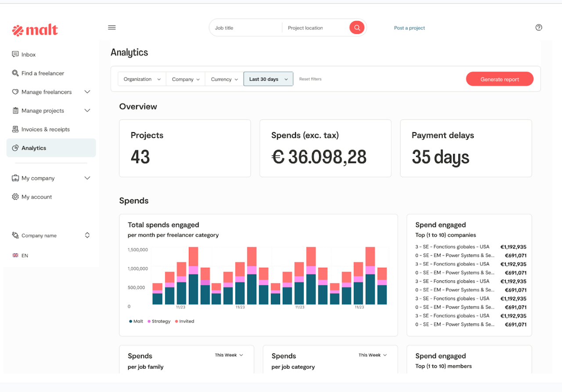
Task: Click the Job title search field
Action: click(x=246, y=28)
